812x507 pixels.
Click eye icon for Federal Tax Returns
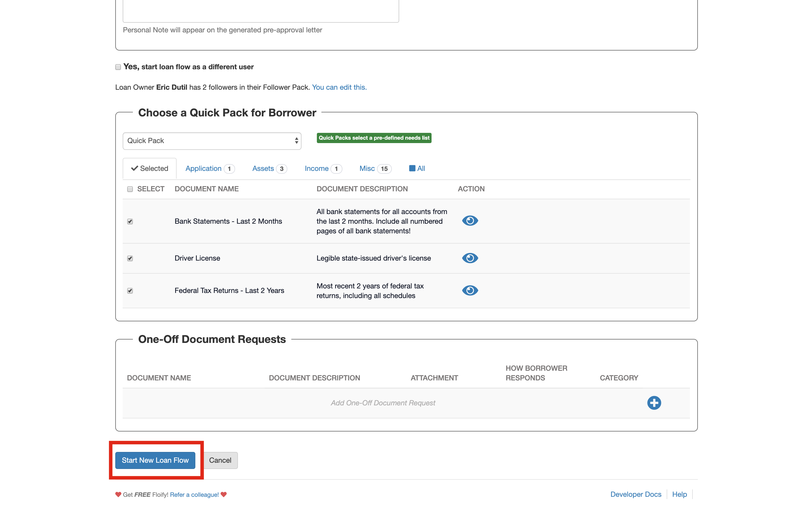point(470,290)
